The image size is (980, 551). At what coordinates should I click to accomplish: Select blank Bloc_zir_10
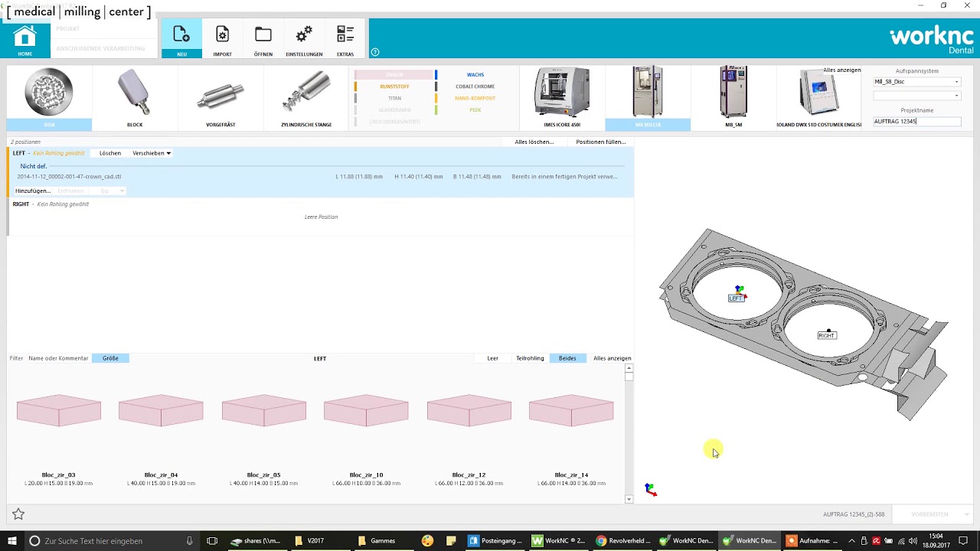click(366, 436)
